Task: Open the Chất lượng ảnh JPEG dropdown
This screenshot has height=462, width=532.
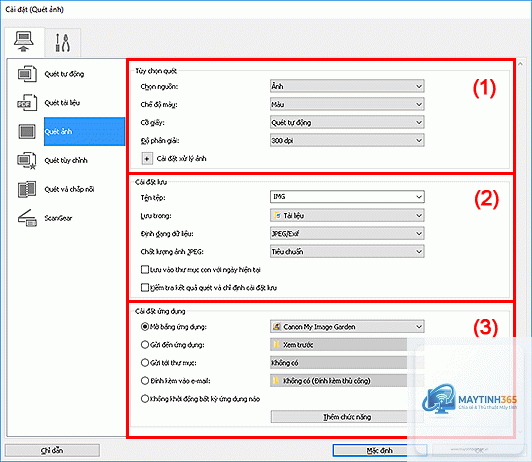Action: point(347,251)
